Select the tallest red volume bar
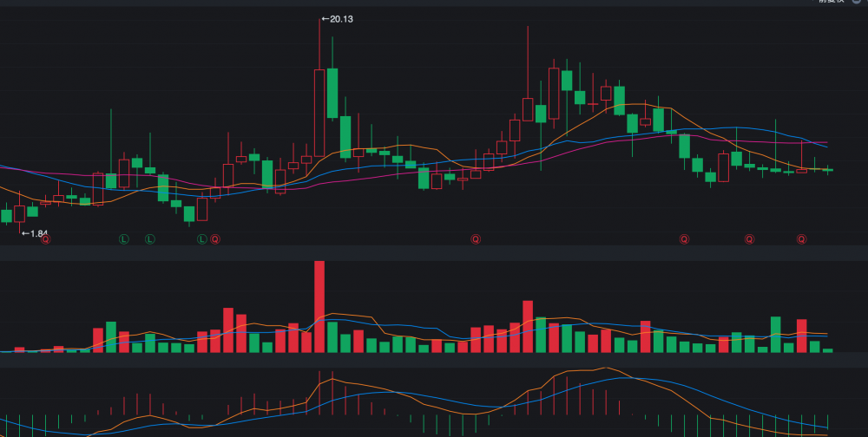 click(x=319, y=305)
